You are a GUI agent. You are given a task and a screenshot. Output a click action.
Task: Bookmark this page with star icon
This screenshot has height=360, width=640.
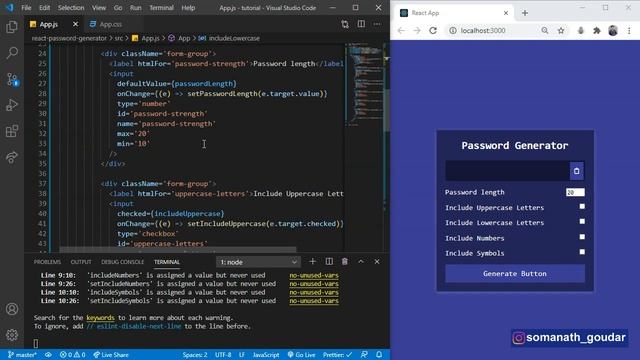(x=561, y=31)
